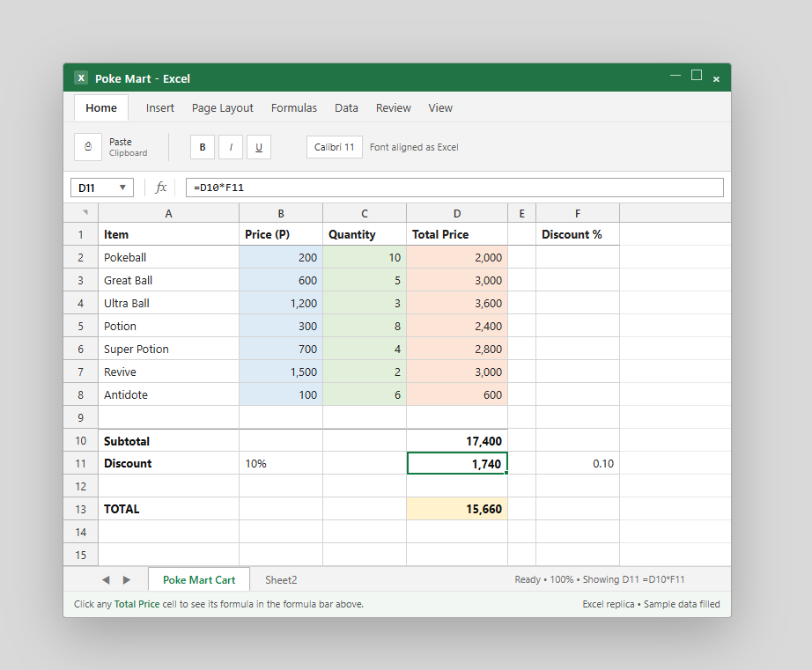Click the Paste clipboard icon
The width and height of the screenshot is (812, 670).
pyautogui.click(x=88, y=147)
